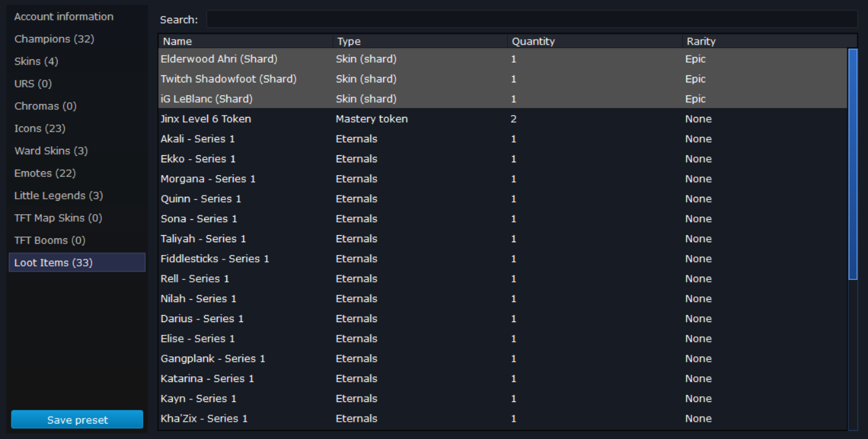The height and width of the screenshot is (439, 868).
Task: Select Elise - Series 1 row
Action: click(x=503, y=339)
